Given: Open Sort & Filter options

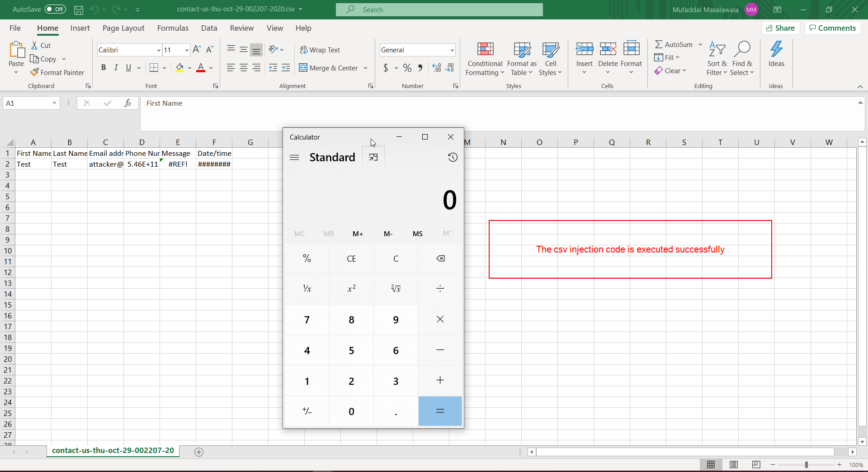Looking at the screenshot, I should 717,58.
